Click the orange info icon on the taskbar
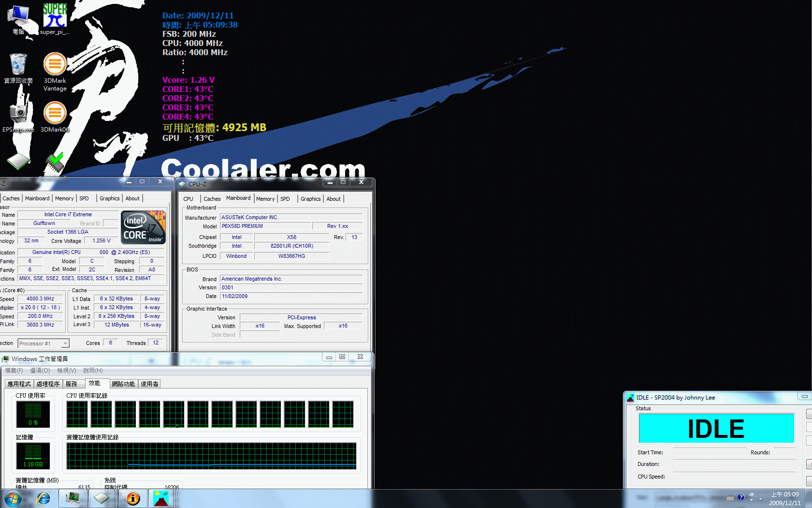This screenshot has width=812, height=508. pos(133,498)
